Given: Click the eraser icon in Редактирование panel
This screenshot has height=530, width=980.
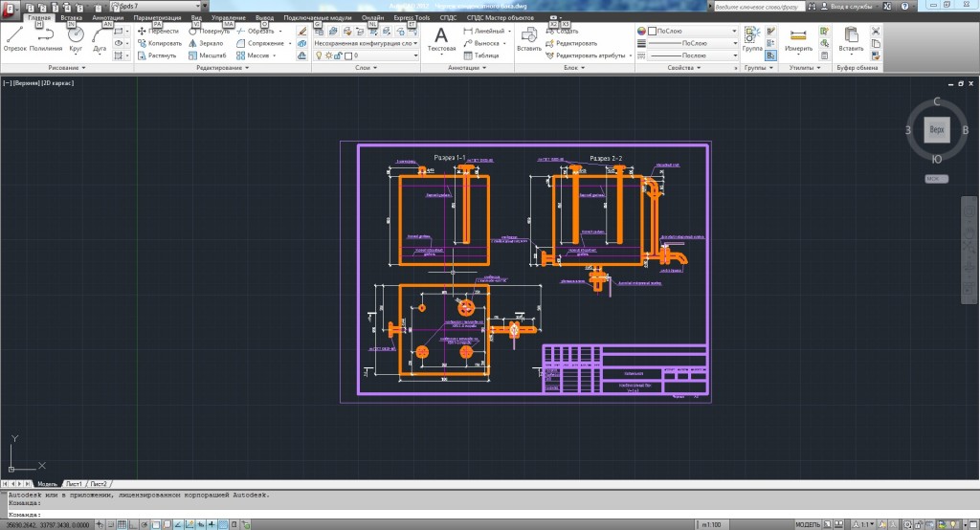Looking at the screenshot, I should pos(302,31).
